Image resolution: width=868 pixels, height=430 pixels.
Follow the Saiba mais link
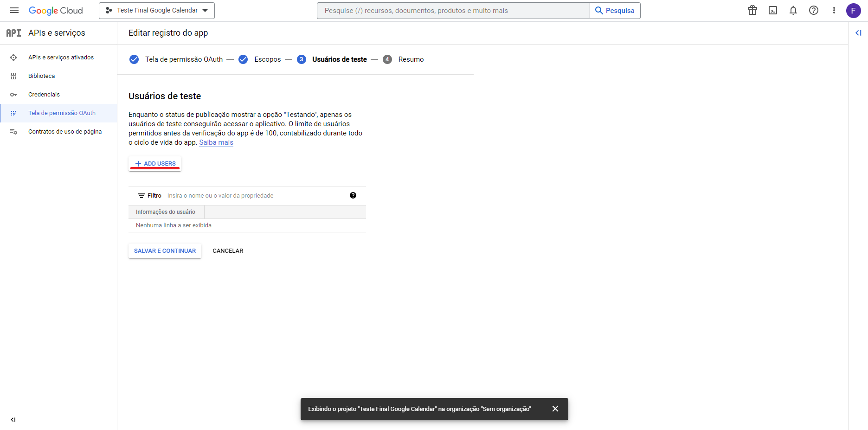(x=216, y=142)
